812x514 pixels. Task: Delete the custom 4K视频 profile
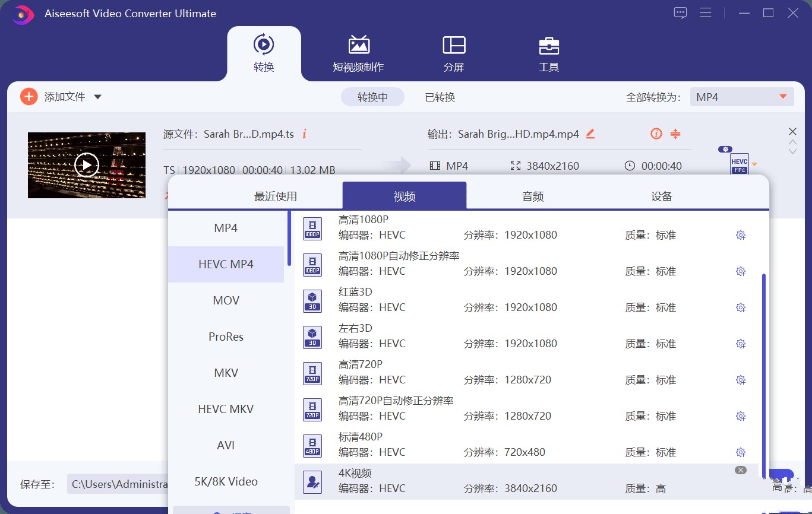(740, 470)
